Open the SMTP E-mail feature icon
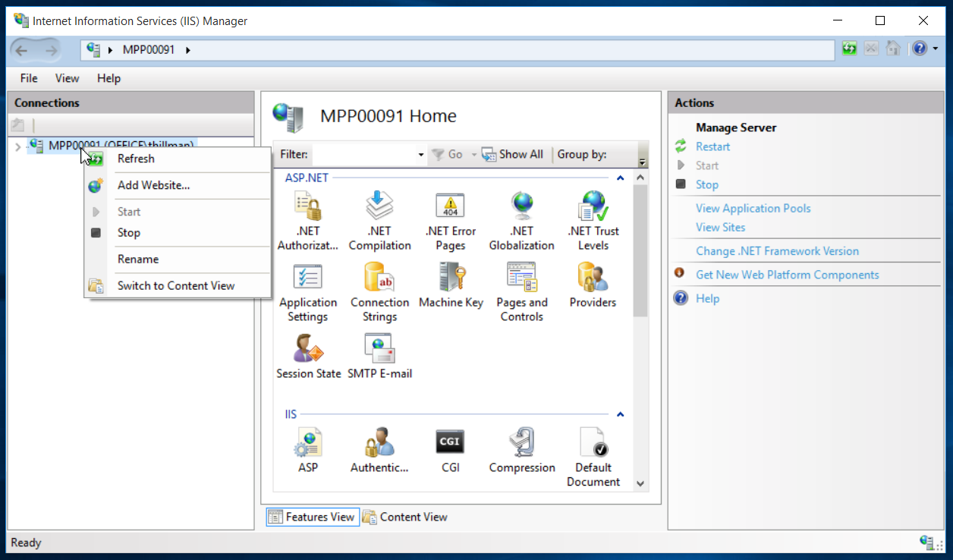Viewport: 953px width, 560px height. [379, 349]
